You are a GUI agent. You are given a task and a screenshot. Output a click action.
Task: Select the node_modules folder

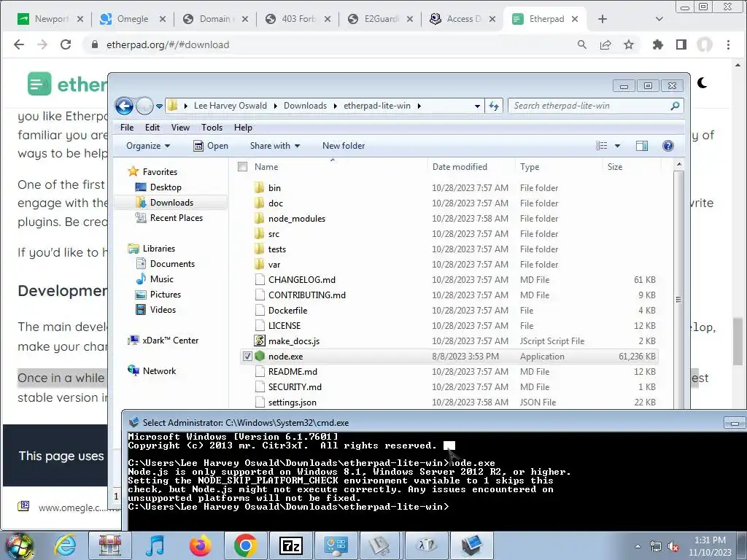[x=296, y=219]
